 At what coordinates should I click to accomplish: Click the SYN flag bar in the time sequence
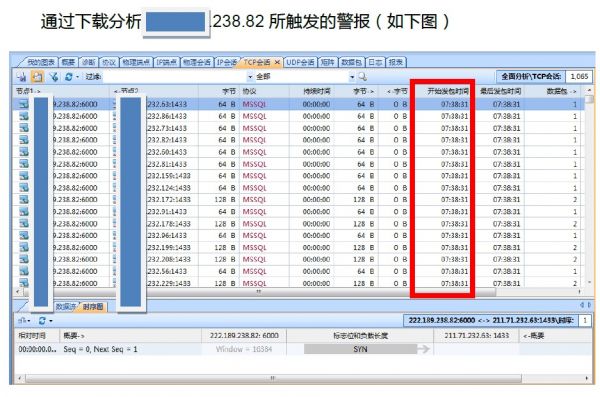click(x=360, y=349)
